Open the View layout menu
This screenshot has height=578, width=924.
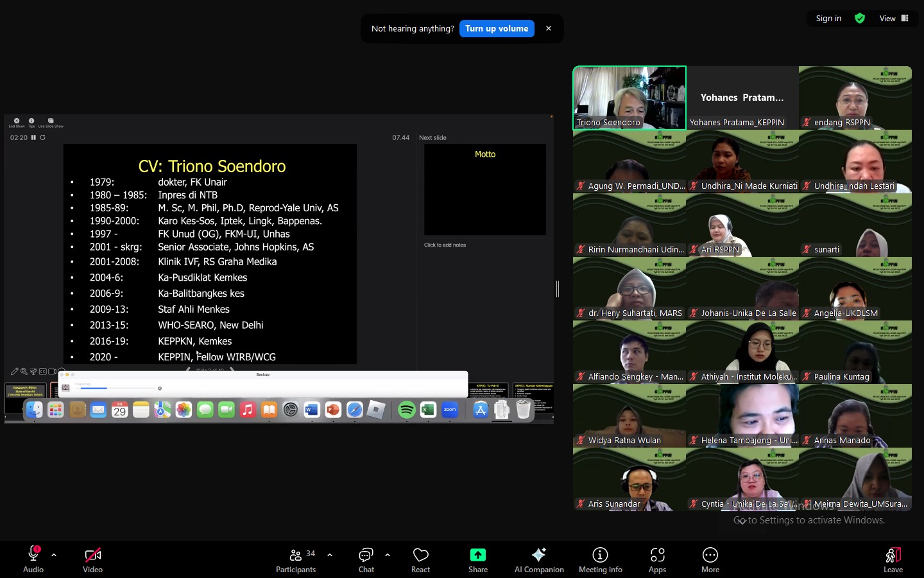click(894, 19)
